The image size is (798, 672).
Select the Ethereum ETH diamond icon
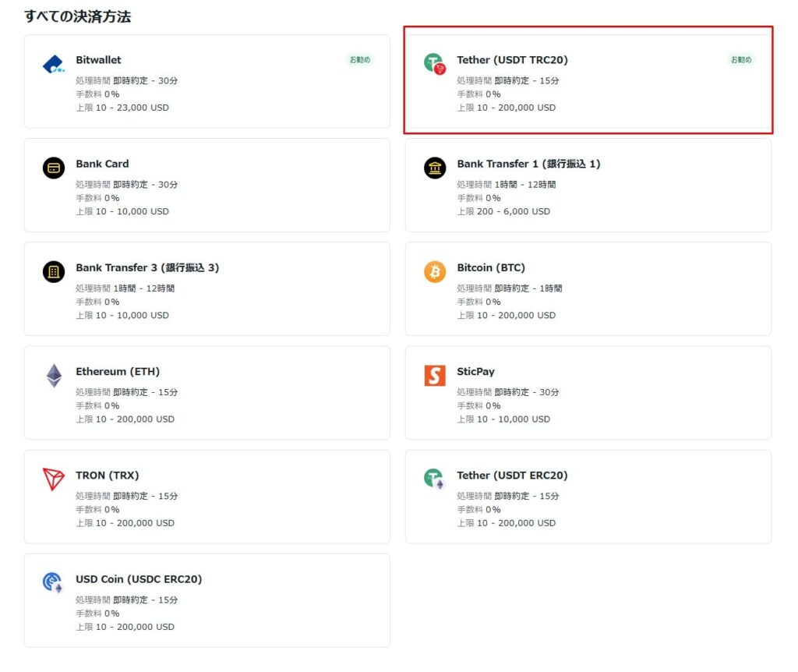pos(52,377)
